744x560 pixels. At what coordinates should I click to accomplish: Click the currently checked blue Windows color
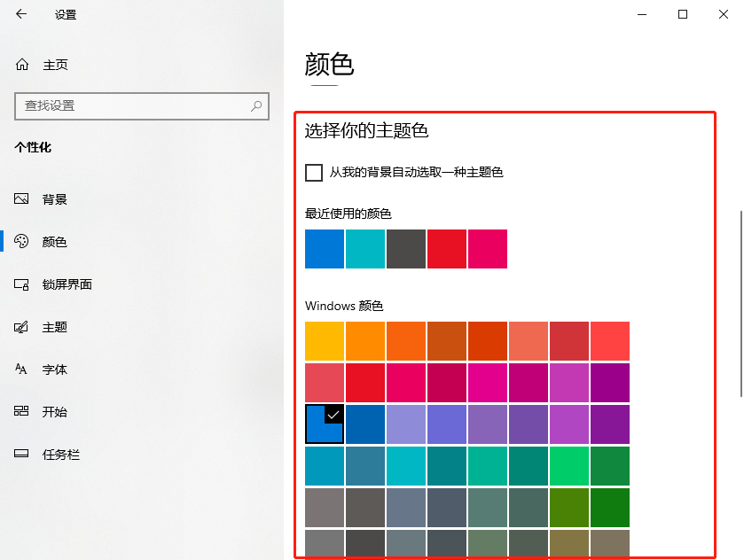click(x=324, y=424)
